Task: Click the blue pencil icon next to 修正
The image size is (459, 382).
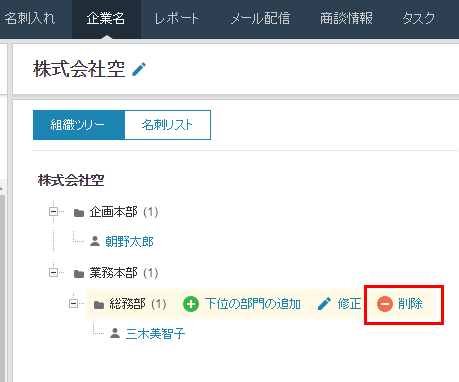Action: [324, 304]
